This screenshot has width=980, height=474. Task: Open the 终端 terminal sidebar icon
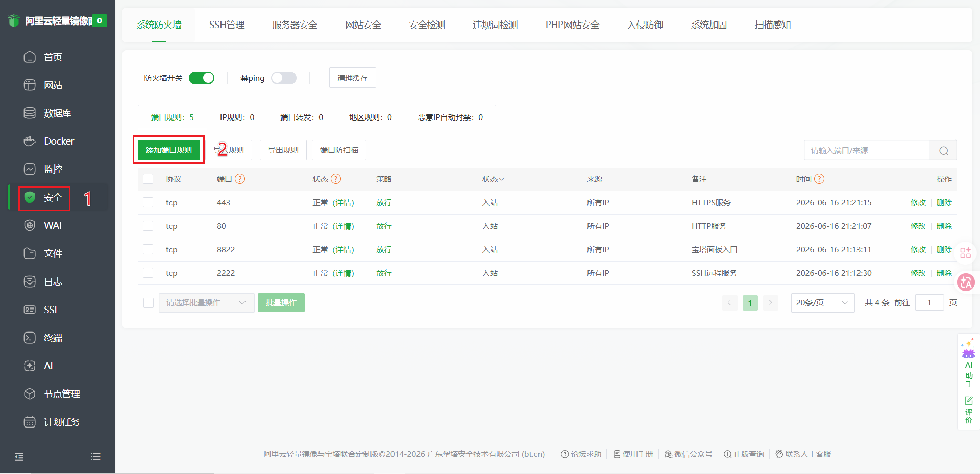[30, 338]
